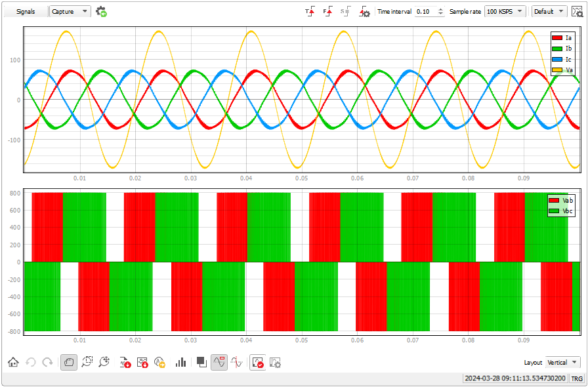The height and width of the screenshot is (387, 588).
Task: Toggle the checkmark signal view button
Action: pos(257,362)
